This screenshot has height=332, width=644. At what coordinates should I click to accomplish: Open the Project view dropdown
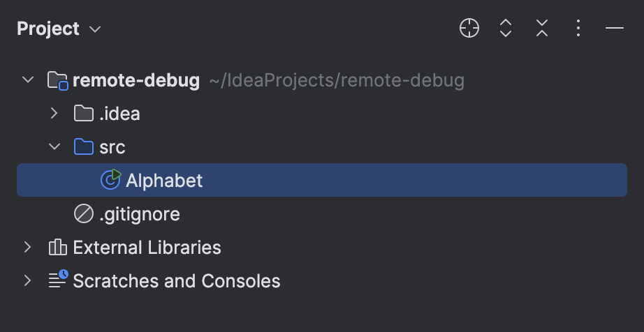59,29
